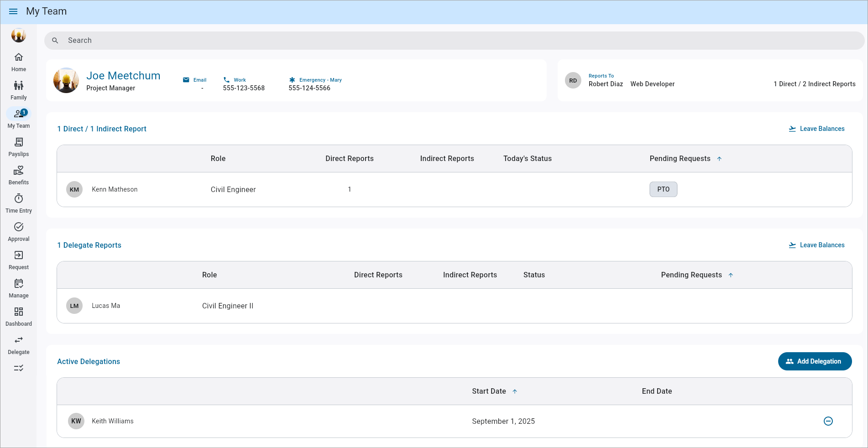The height and width of the screenshot is (448, 868).
Task: Open Time Entry stopwatch icon
Action: [x=19, y=198]
